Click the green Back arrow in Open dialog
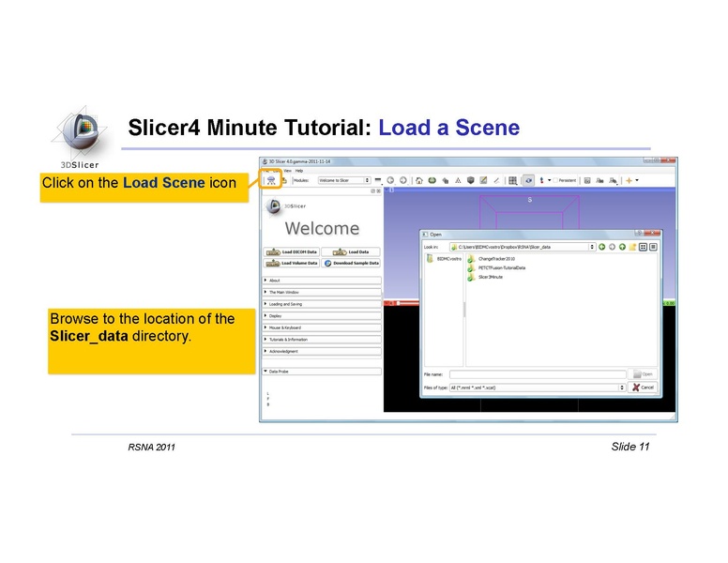 (601, 247)
